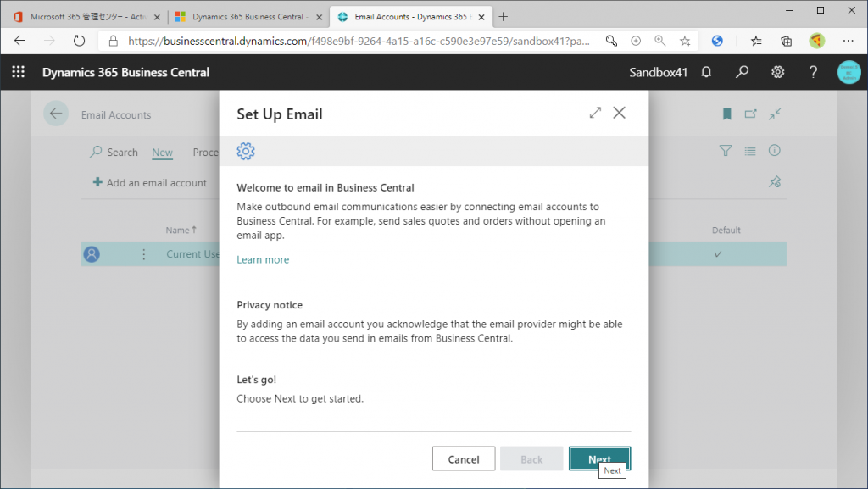Open the user account avatar
This screenshot has width=868, height=489.
pyautogui.click(x=849, y=73)
